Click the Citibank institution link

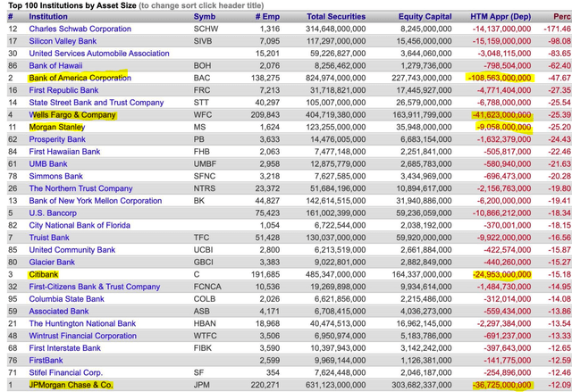click(44, 275)
